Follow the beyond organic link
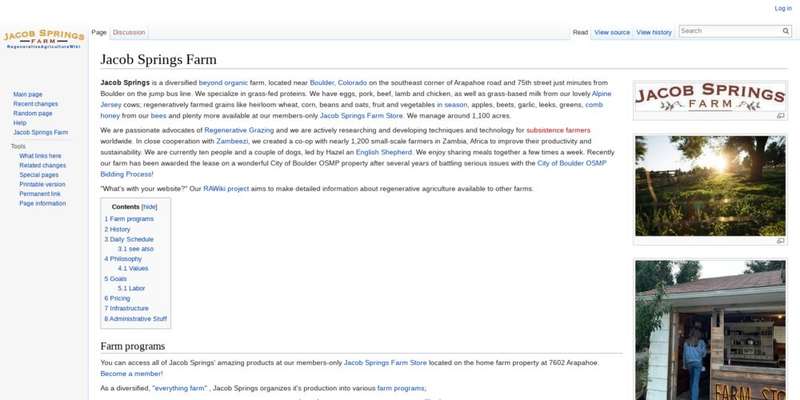This screenshot has width=800, height=400. [x=223, y=83]
